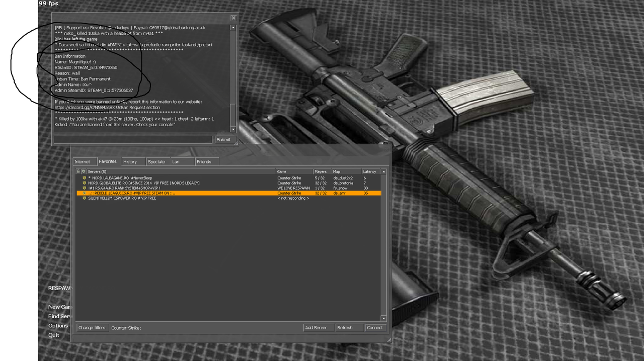Click console scrollbar up arrow

coord(233,28)
